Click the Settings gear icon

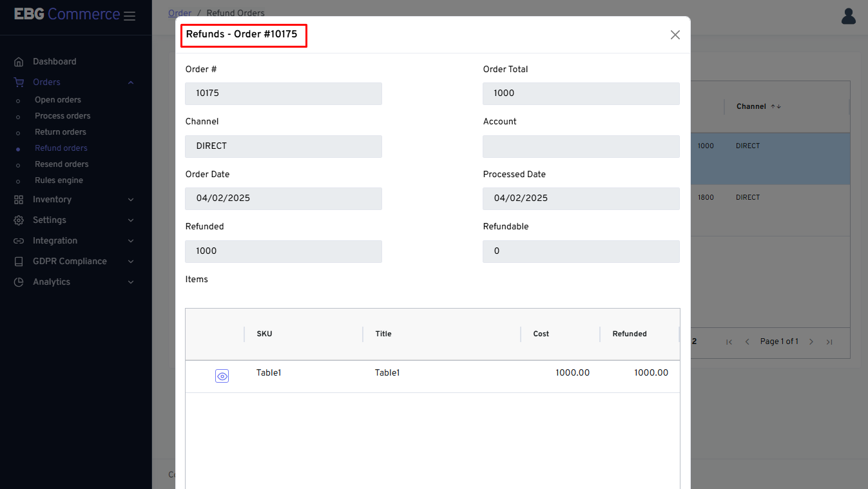point(19,220)
